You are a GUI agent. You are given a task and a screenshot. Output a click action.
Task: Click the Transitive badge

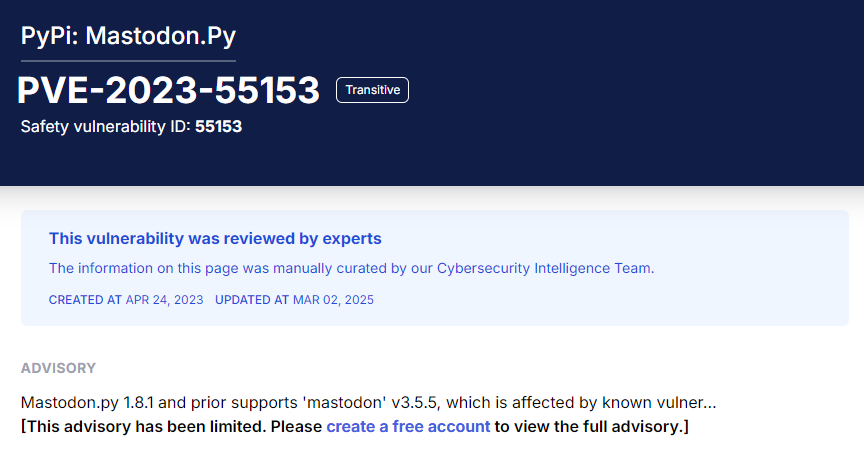(372, 90)
